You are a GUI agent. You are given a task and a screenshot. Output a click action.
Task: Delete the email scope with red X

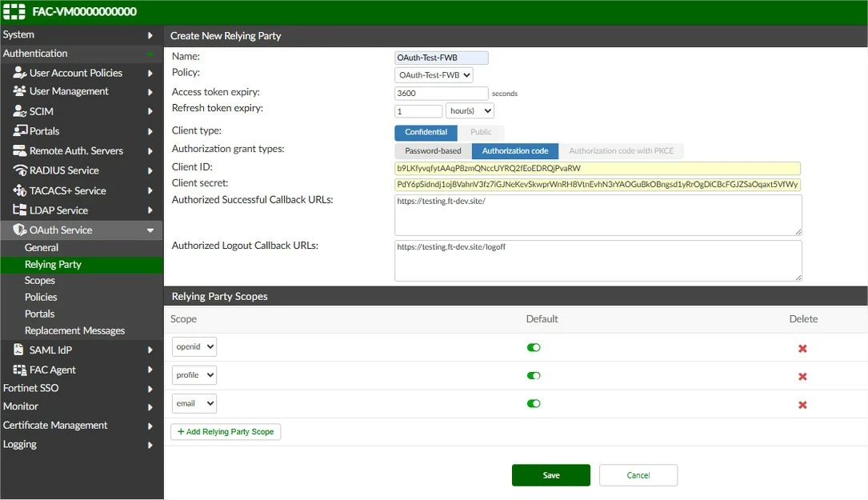pos(802,405)
